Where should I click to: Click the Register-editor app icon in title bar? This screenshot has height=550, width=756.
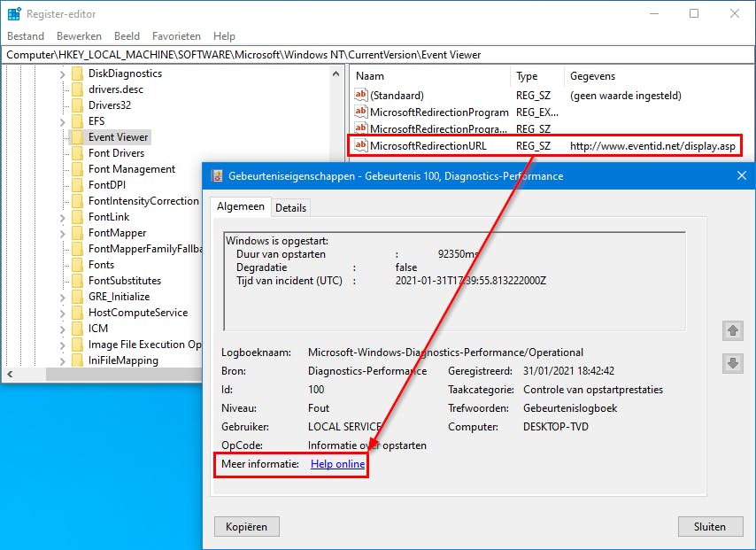pyautogui.click(x=14, y=14)
